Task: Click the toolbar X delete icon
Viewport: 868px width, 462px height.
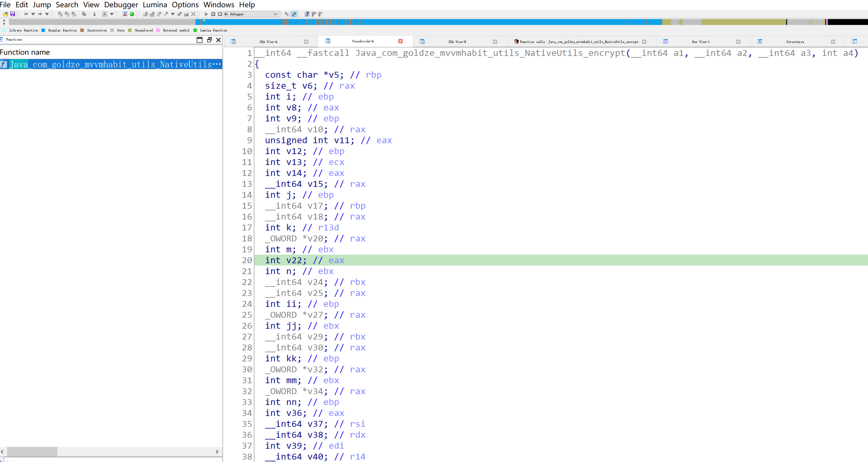Action: (193, 14)
